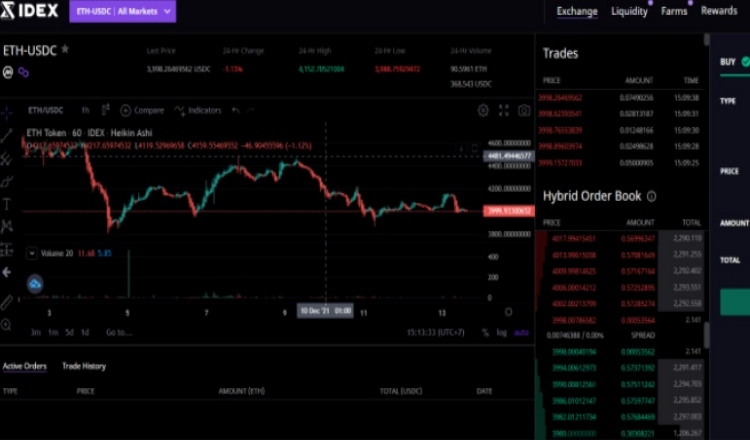Select the text annotation tool
The height and width of the screenshot is (440, 750).
pyautogui.click(x=7, y=204)
